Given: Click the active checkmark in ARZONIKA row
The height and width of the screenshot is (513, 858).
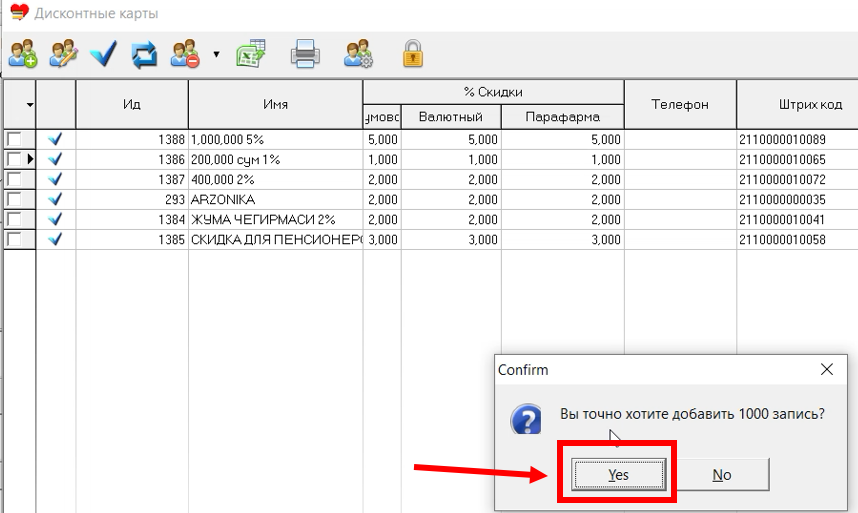Looking at the screenshot, I should [55, 199].
